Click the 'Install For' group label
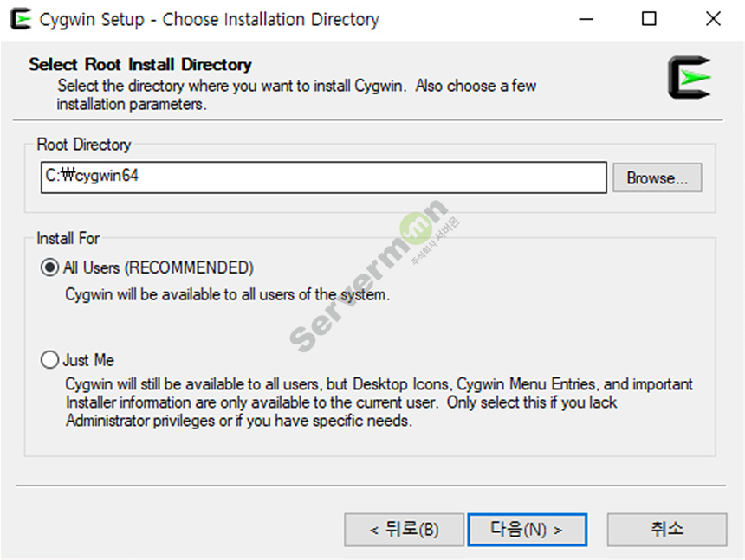The height and width of the screenshot is (560, 745). click(x=68, y=238)
